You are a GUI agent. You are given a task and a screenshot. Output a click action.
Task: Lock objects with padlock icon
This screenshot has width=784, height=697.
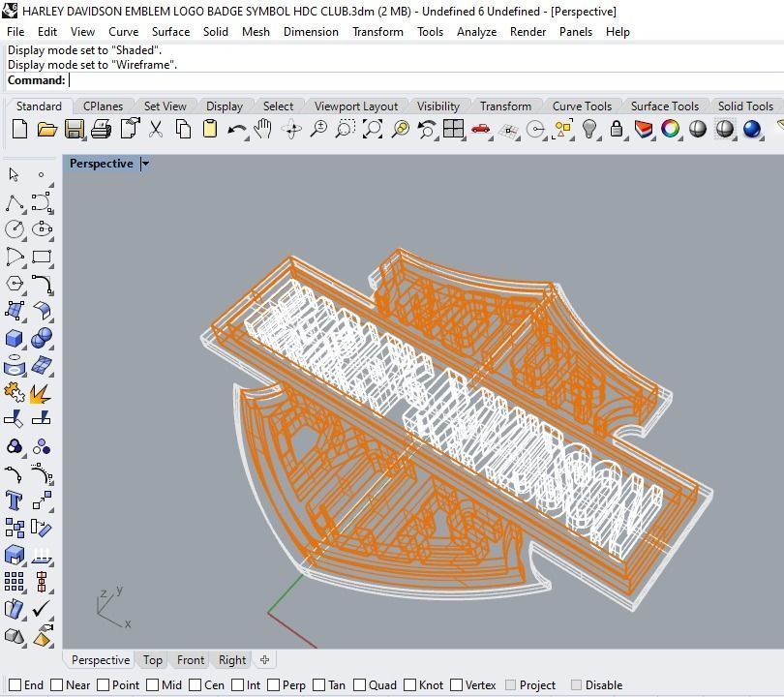(x=617, y=129)
